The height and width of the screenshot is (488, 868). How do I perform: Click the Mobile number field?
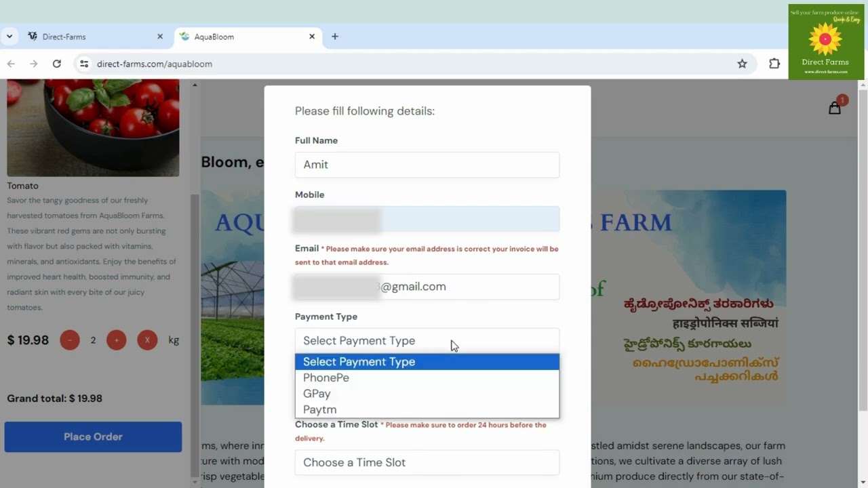[427, 219]
